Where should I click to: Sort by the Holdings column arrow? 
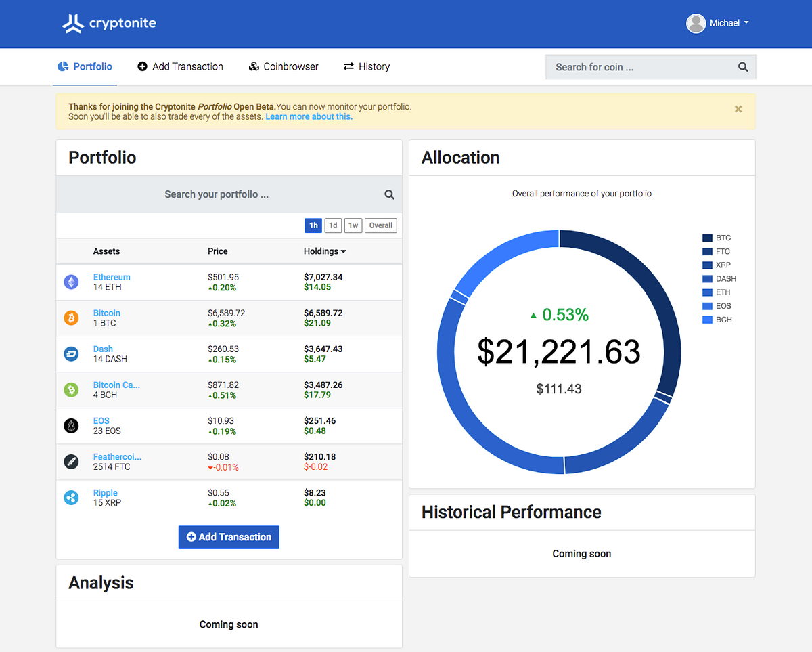click(x=343, y=251)
